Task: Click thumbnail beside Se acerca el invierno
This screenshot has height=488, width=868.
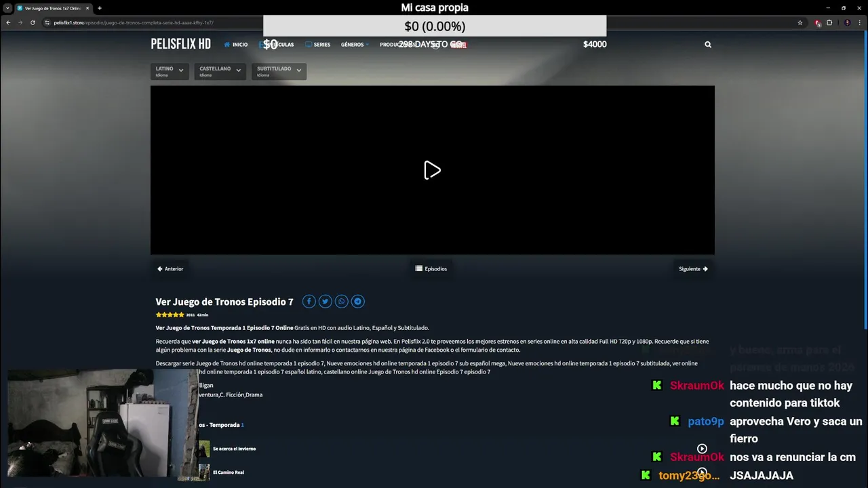Action: point(204,449)
